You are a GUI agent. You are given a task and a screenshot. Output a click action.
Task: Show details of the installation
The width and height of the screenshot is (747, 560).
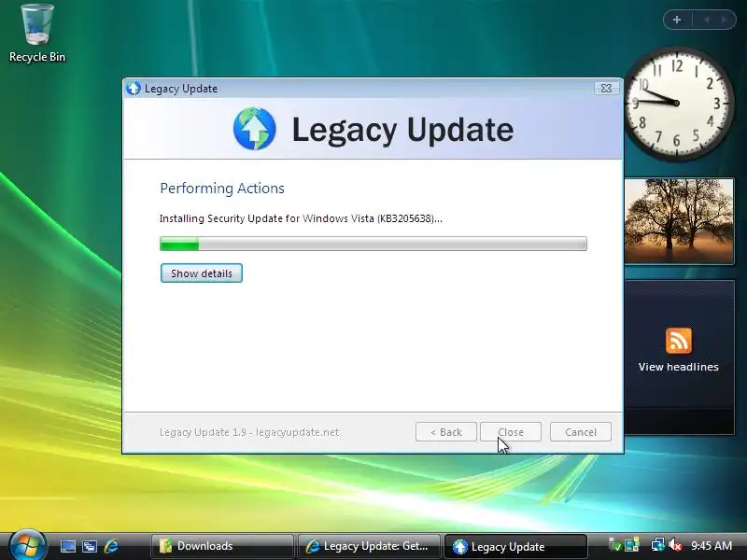click(x=202, y=273)
